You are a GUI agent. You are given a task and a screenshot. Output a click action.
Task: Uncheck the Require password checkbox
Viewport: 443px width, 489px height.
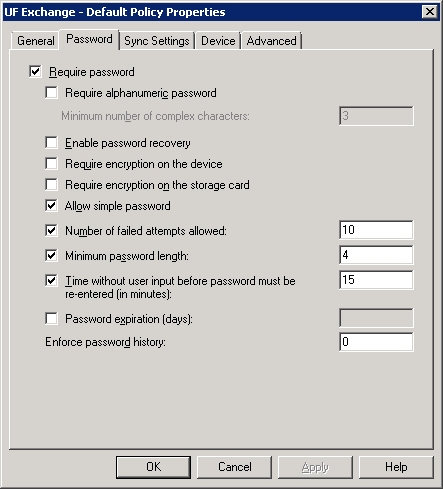[x=35, y=72]
